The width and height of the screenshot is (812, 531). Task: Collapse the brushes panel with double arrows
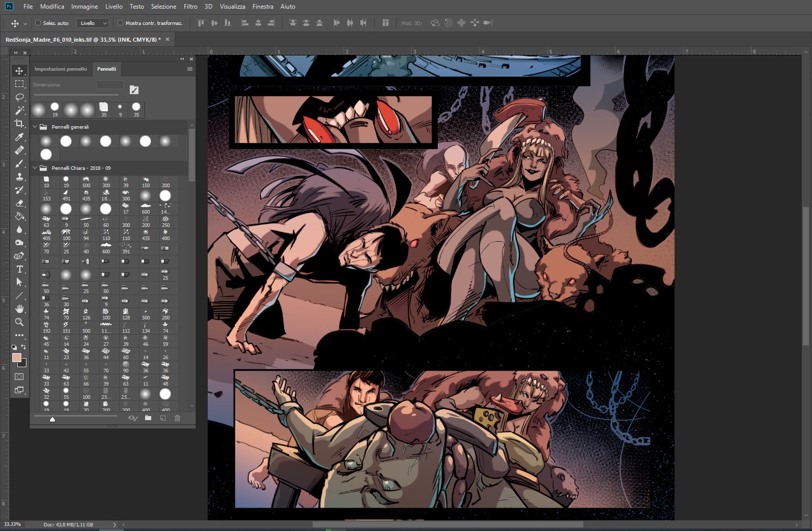tap(182, 59)
